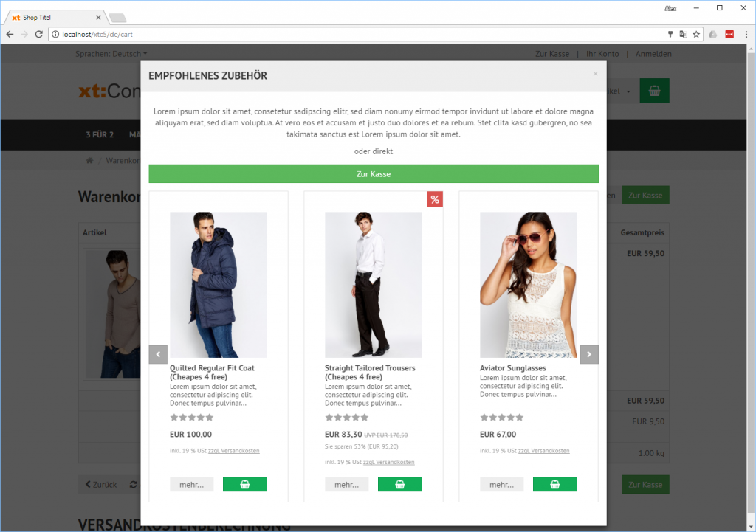Reload the page in browser
Image resolution: width=756 pixels, height=532 pixels.
(39, 34)
